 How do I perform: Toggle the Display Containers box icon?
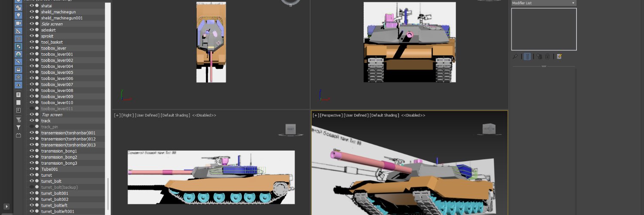[x=18, y=69]
